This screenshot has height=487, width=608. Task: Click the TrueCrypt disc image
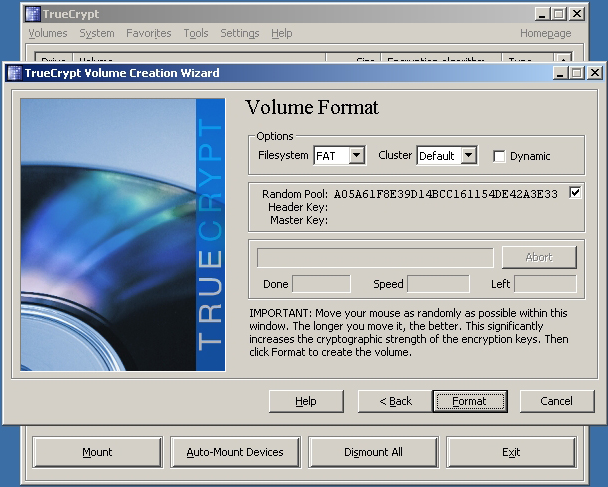click(123, 235)
